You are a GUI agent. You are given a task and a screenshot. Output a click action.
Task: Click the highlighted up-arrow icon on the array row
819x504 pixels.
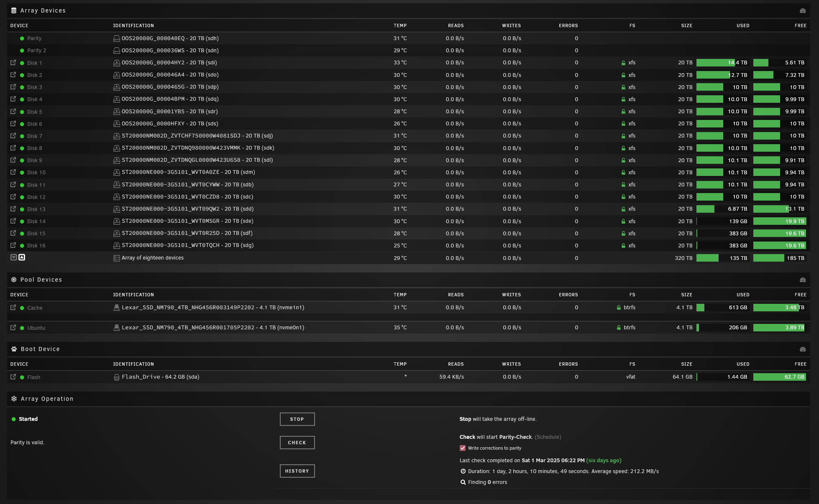[x=22, y=257]
